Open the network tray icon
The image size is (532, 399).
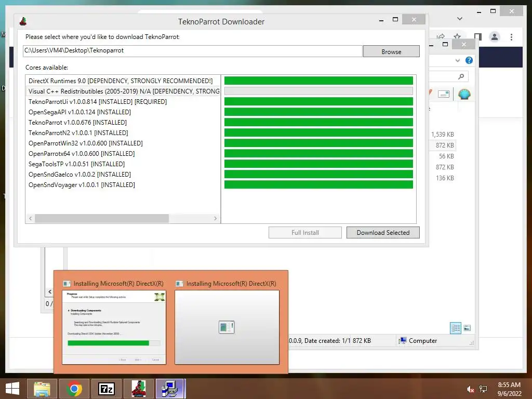coord(483,389)
